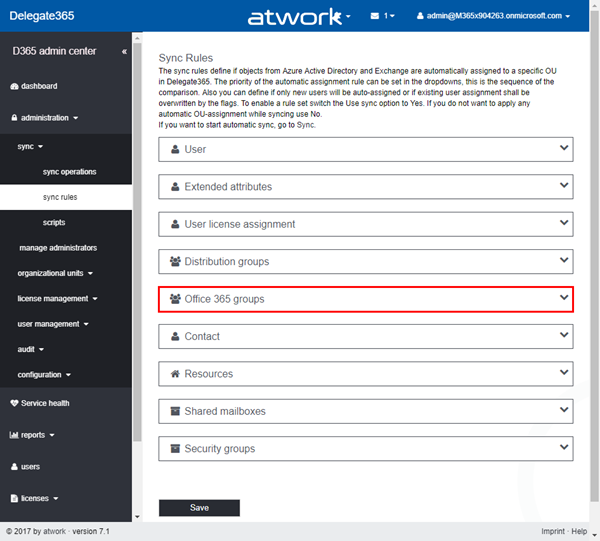Open the sync operations menu item
This screenshot has width=600, height=541.
pyautogui.click(x=69, y=172)
